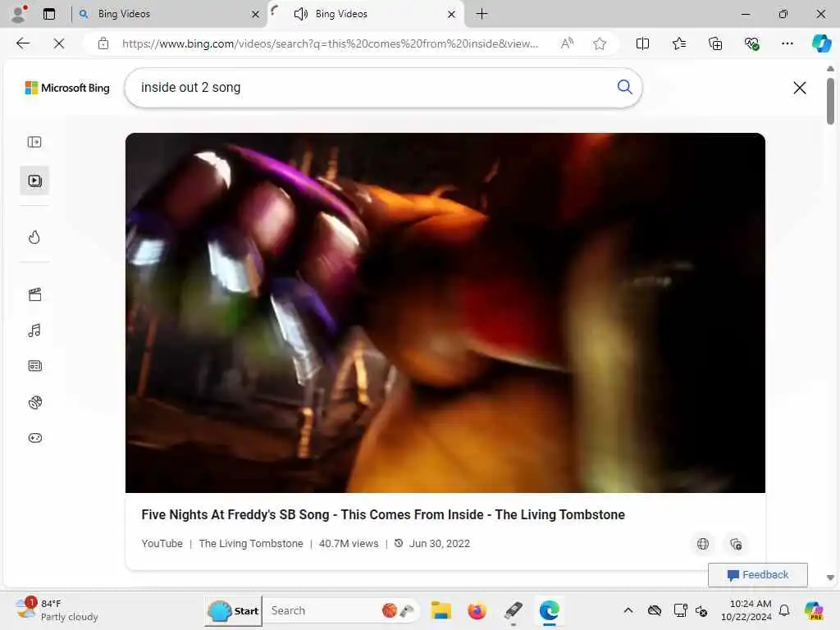Open the muted volume tray icon

701,610
